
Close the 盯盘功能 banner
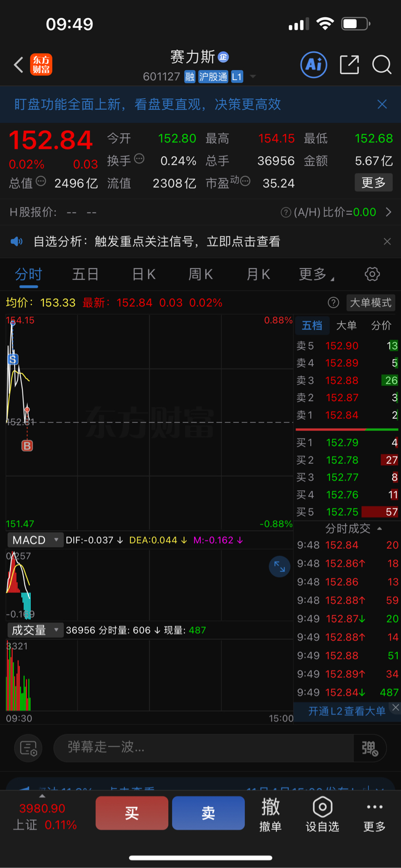click(382, 104)
